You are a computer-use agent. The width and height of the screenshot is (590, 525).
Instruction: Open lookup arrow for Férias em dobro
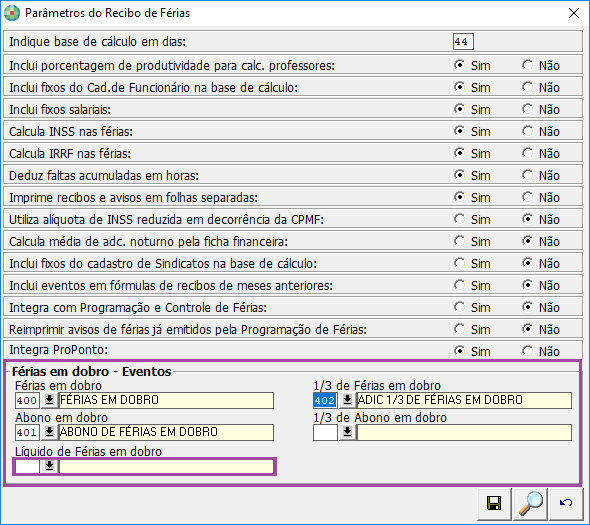(x=49, y=400)
